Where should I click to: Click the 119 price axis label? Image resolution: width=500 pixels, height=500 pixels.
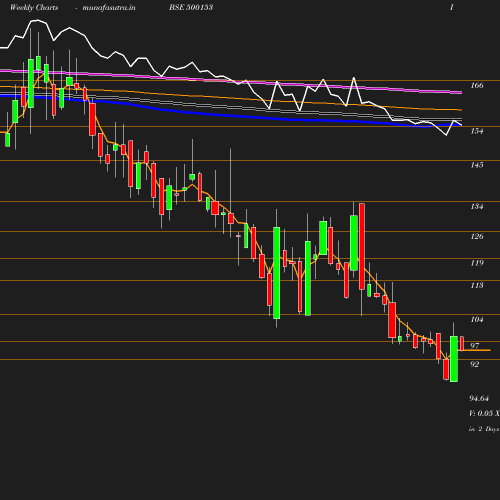pyautogui.click(x=477, y=263)
